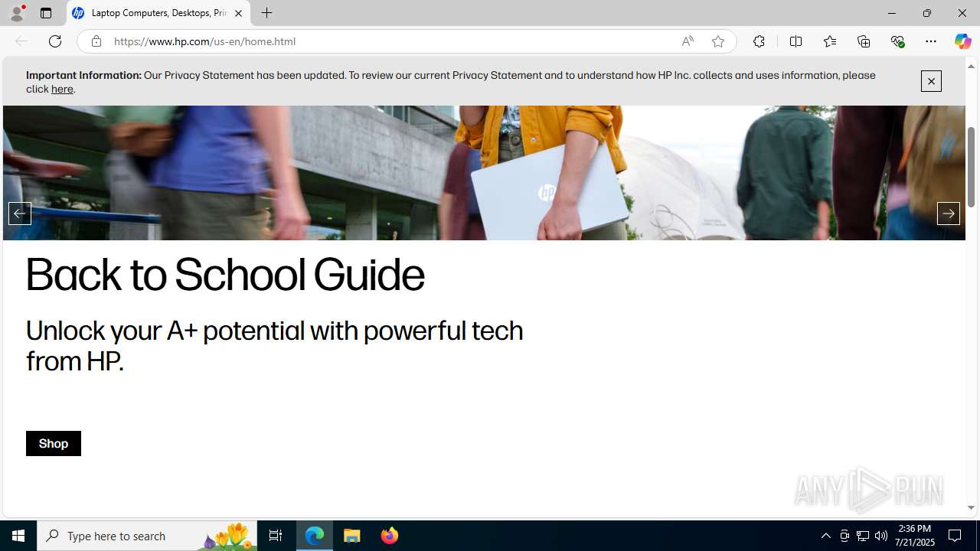
Task: Show hidden system tray icons
Action: 825,536
